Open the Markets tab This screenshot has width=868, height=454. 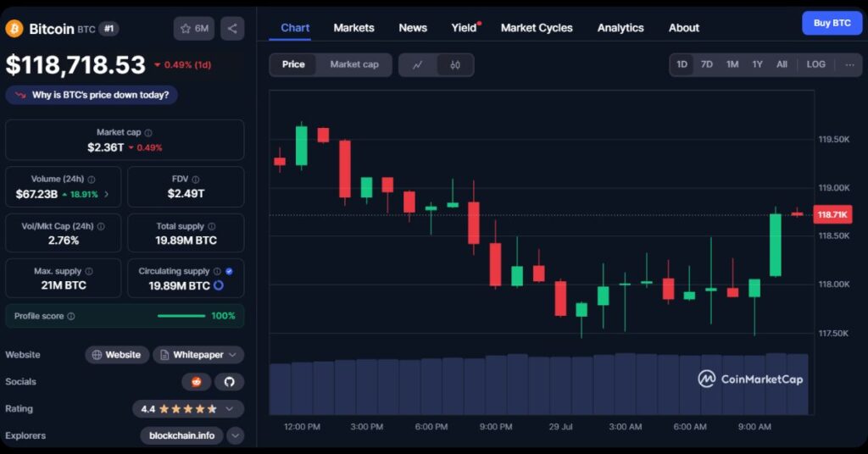click(x=353, y=28)
